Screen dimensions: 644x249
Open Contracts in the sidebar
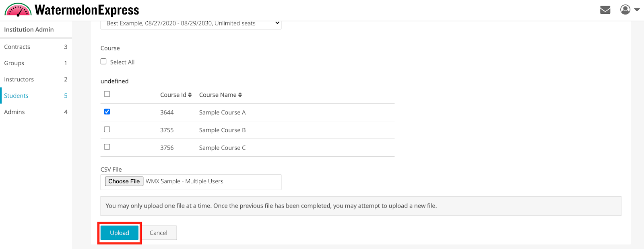pos(36,47)
